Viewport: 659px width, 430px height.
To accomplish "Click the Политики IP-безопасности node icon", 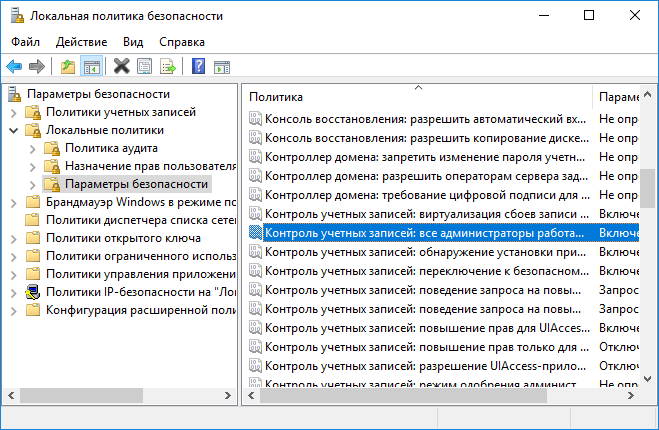I will [x=33, y=292].
